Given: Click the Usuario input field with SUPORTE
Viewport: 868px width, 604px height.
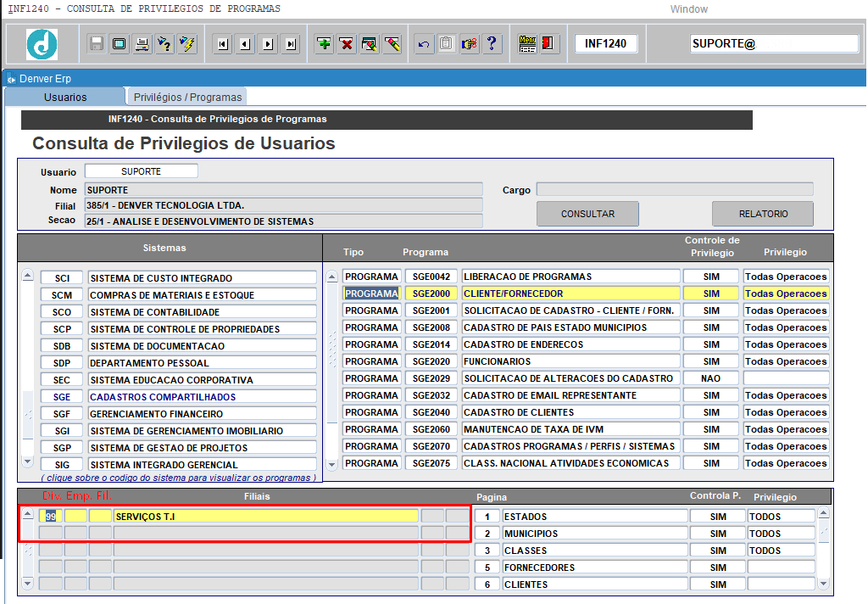Looking at the screenshot, I should pyautogui.click(x=142, y=171).
